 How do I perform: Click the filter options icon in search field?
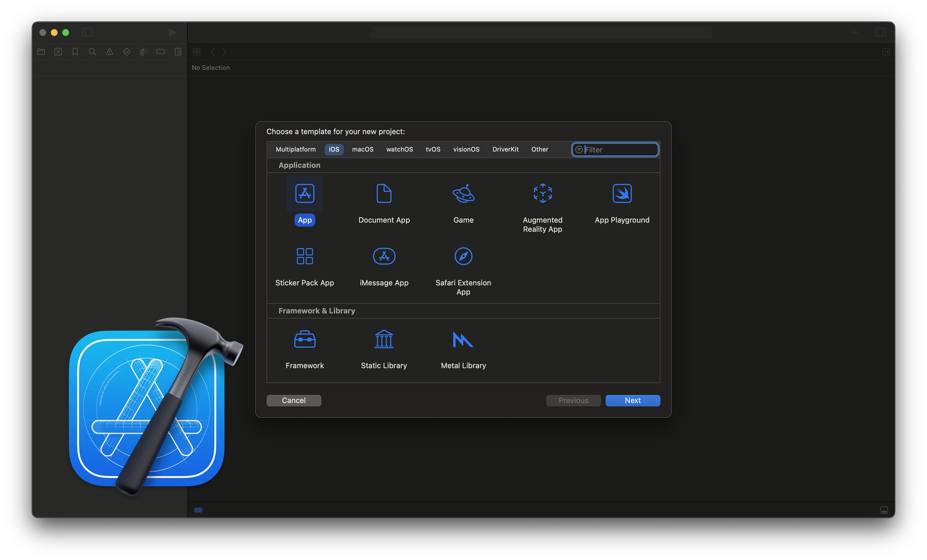tap(579, 150)
